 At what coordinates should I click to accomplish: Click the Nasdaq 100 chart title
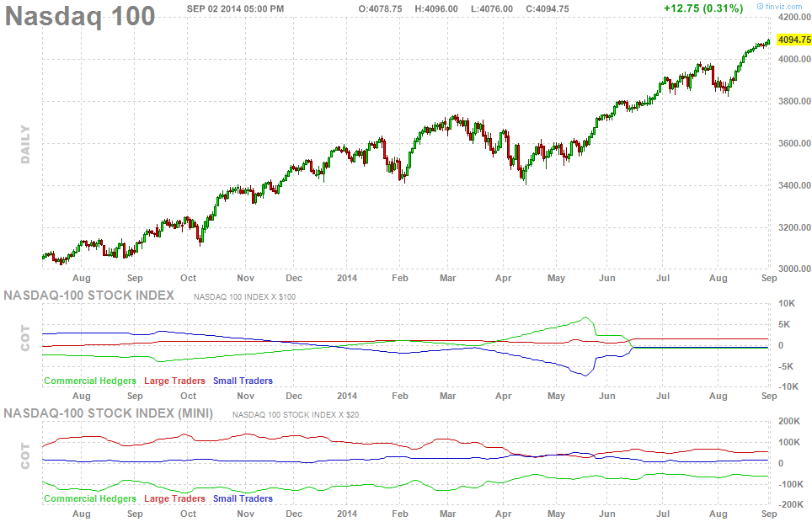point(80,16)
